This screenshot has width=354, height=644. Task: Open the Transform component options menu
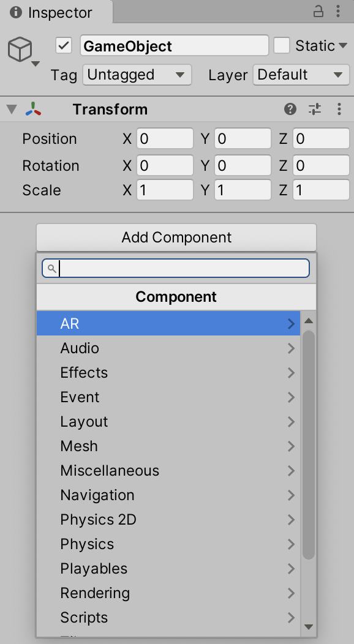click(339, 109)
